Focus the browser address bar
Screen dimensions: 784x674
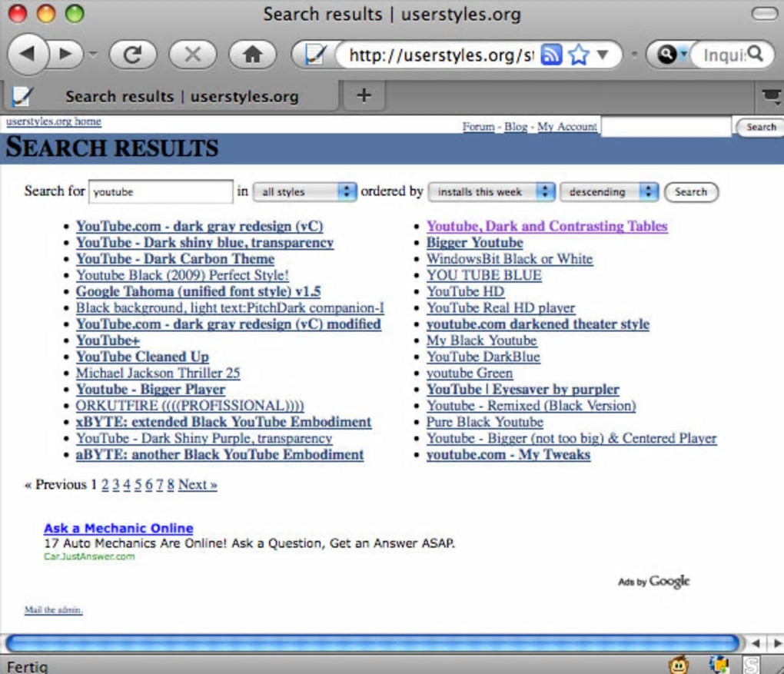pos(440,55)
